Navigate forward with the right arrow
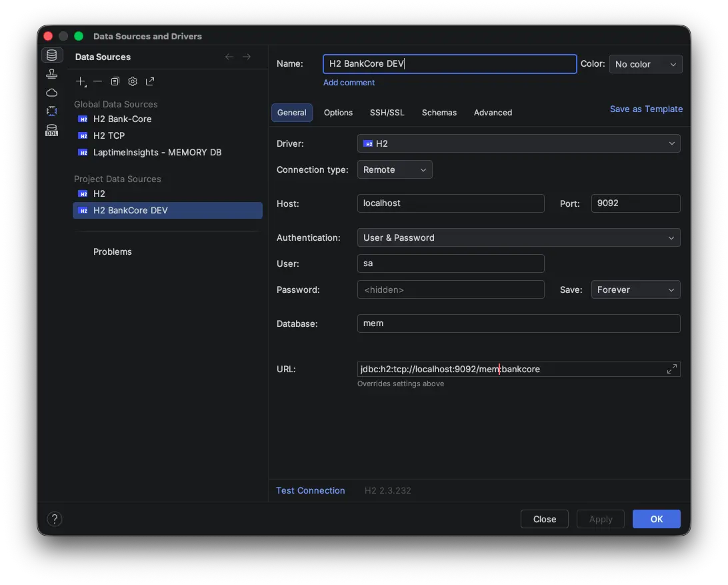728x585 pixels. [x=247, y=57]
